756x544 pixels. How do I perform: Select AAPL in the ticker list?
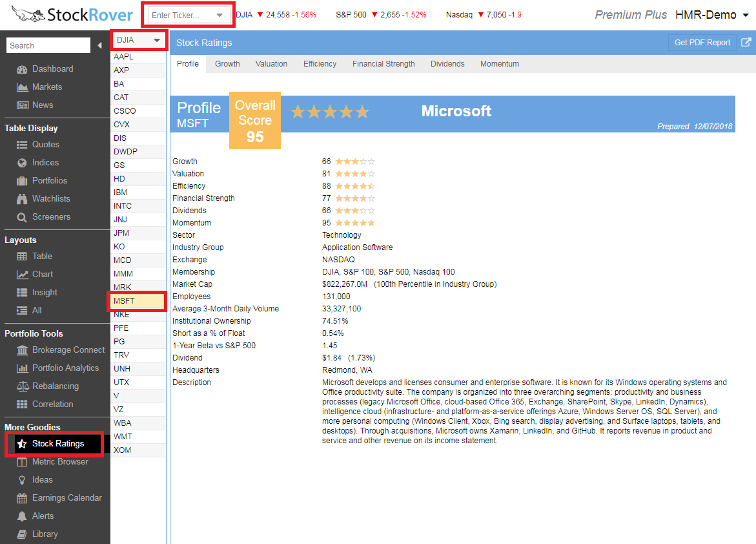coord(124,57)
